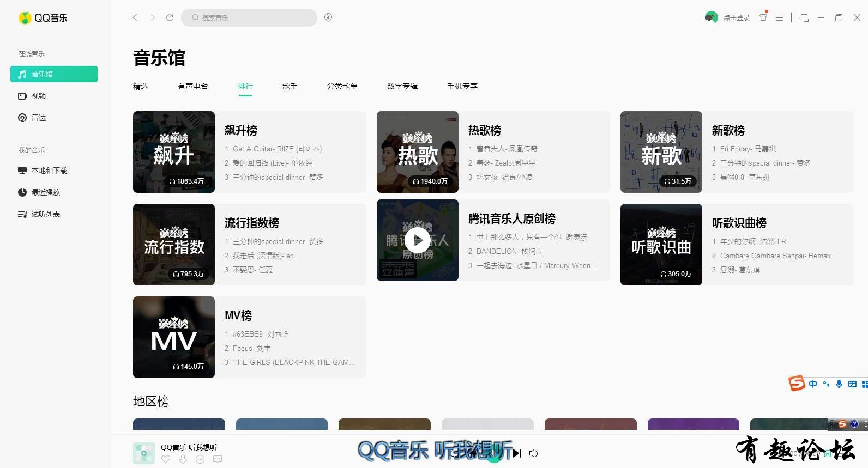This screenshot has height=468, width=868.
Task: Click current song album art thumbnail
Action: (x=144, y=453)
